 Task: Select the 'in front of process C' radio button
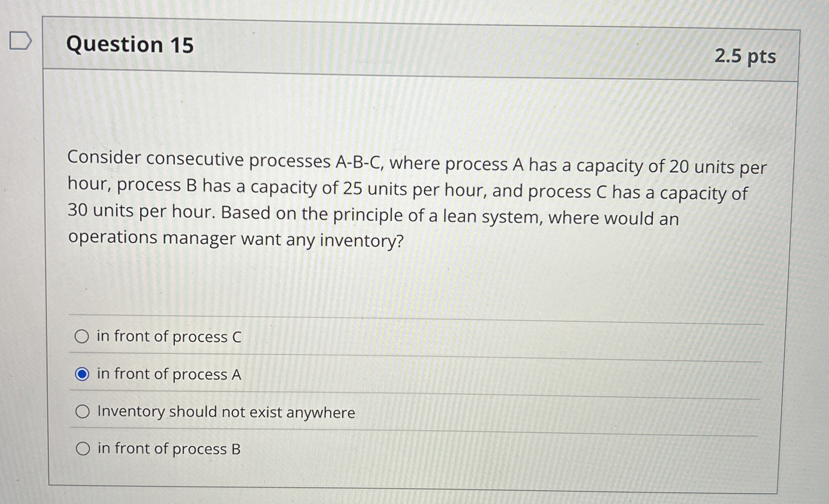pyautogui.click(x=82, y=336)
